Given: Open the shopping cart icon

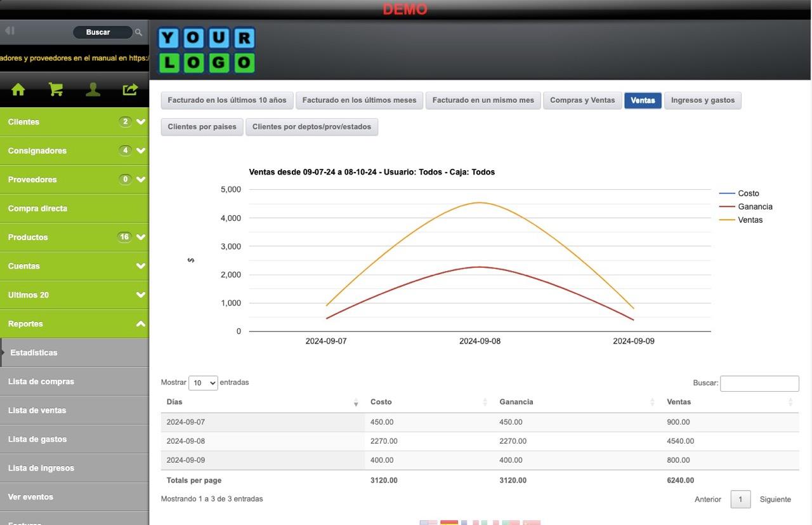Looking at the screenshot, I should [56, 90].
